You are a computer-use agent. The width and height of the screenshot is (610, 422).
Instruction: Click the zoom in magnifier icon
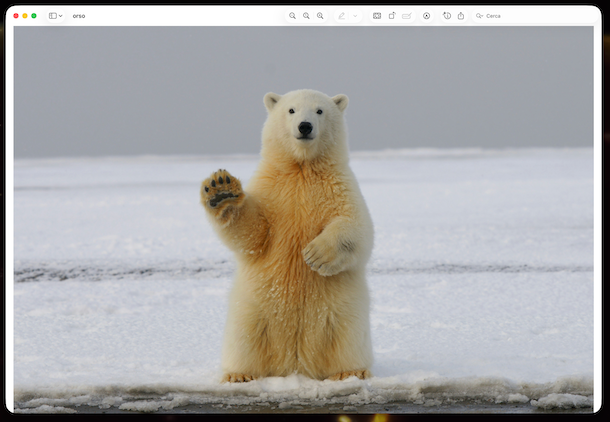320,16
